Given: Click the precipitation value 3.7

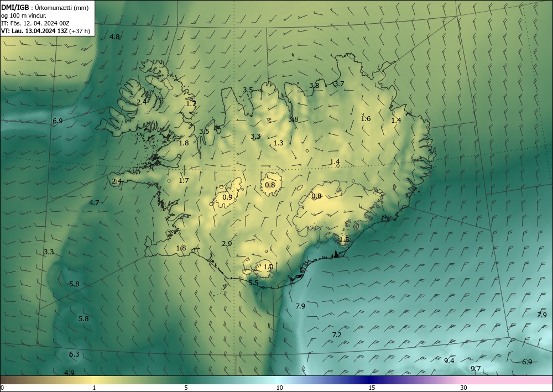Looking at the screenshot, I should click(x=338, y=84).
